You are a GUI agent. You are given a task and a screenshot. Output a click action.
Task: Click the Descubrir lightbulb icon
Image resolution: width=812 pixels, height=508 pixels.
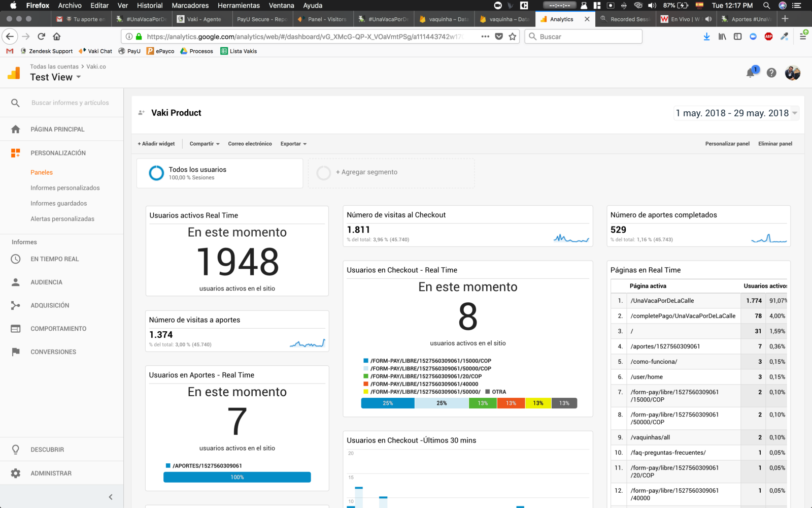[16, 450]
